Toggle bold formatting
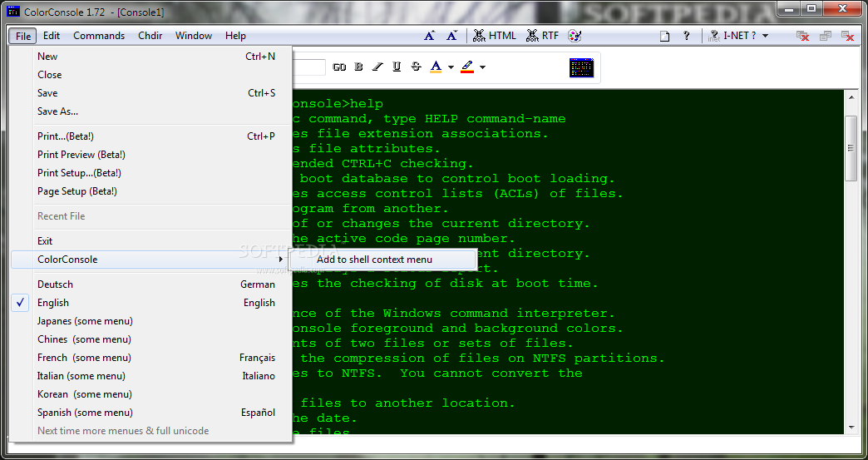 tap(358, 67)
